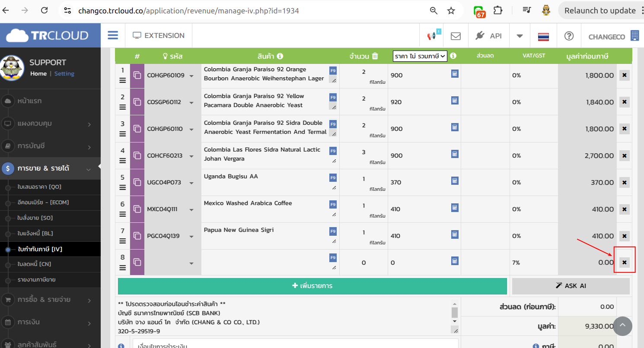Click the drag handle icon for row 6
This screenshot has height=348, width=644.
(122, 214)
